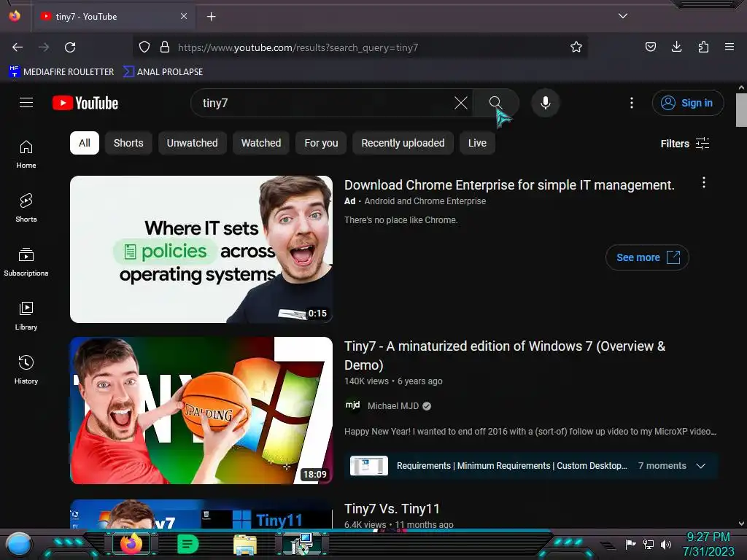747x560 pixels.
Task: Open the Chrome Enterprise ad thumbnail
Action: [x=201, y=249]
